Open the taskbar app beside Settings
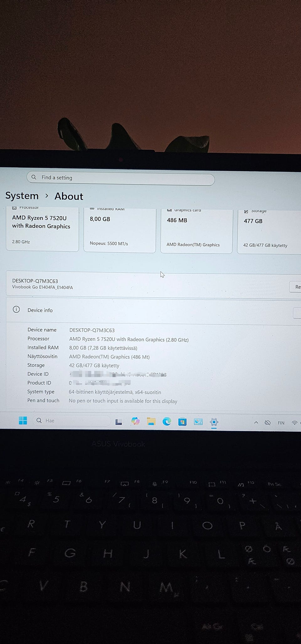This screenshot has height=644, width=301. pos(198,422)
